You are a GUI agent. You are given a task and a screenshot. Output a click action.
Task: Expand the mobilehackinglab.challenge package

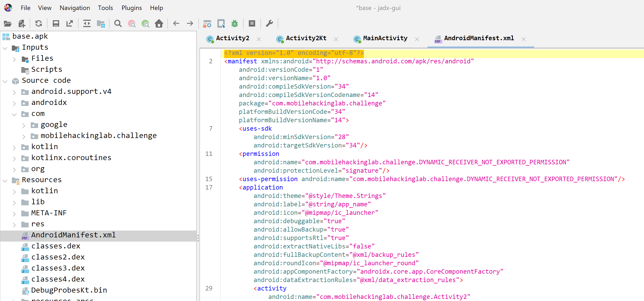point(24,136)
